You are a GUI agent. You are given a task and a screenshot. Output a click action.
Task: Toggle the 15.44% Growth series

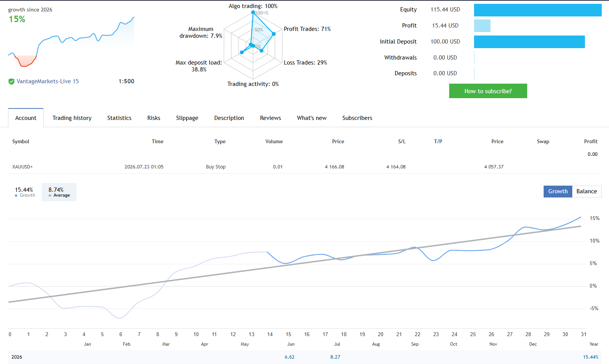click(x=25, y=192)
